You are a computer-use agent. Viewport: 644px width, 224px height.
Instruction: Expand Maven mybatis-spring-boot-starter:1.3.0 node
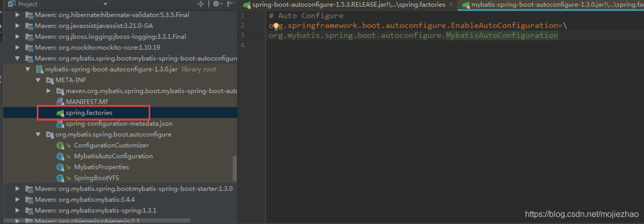[18, 188]
